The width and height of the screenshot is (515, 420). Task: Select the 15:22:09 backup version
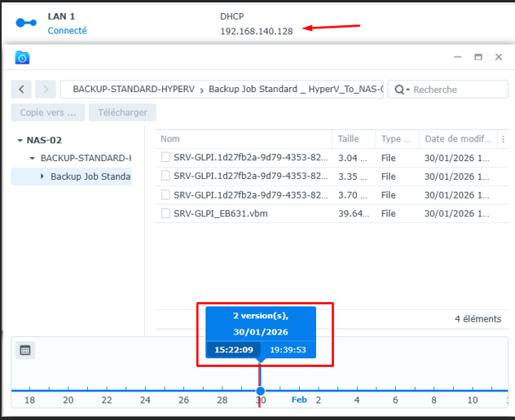point(234,350)
